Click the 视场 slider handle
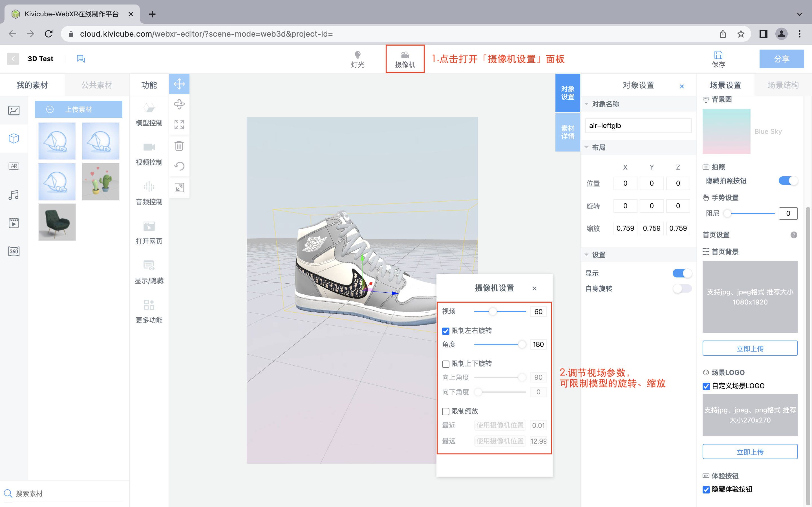This screenshot has height=507, width=812. 493,312
